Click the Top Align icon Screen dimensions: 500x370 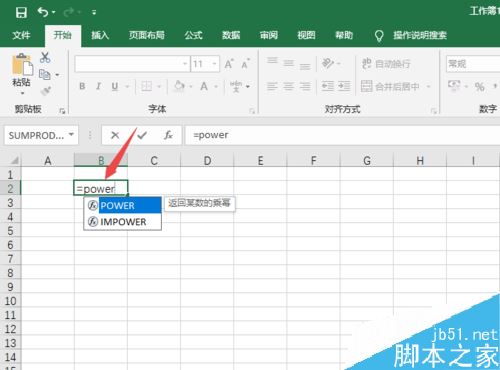click(x=272, y=61)
